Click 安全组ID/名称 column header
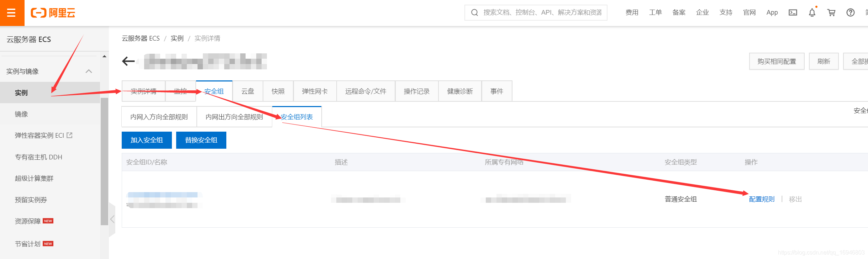Image resolution: width=868 pixels, height=259 pixels. coord(147,162)
